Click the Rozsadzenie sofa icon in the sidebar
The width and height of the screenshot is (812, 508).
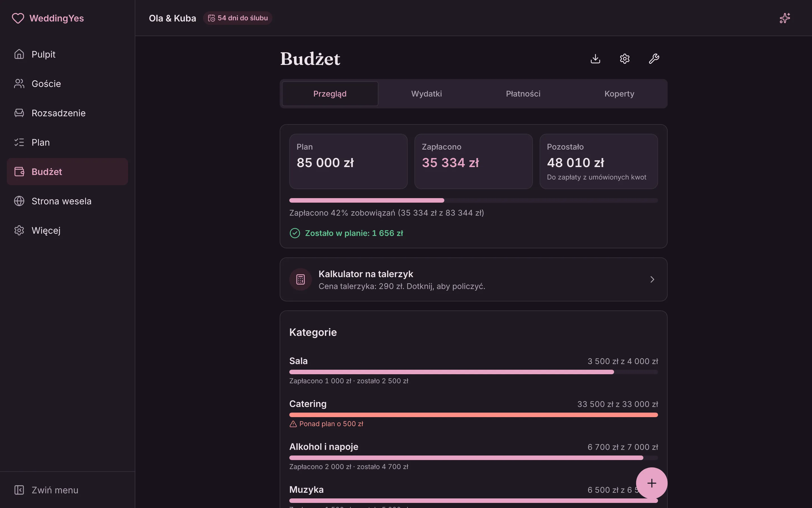[19, 113]
